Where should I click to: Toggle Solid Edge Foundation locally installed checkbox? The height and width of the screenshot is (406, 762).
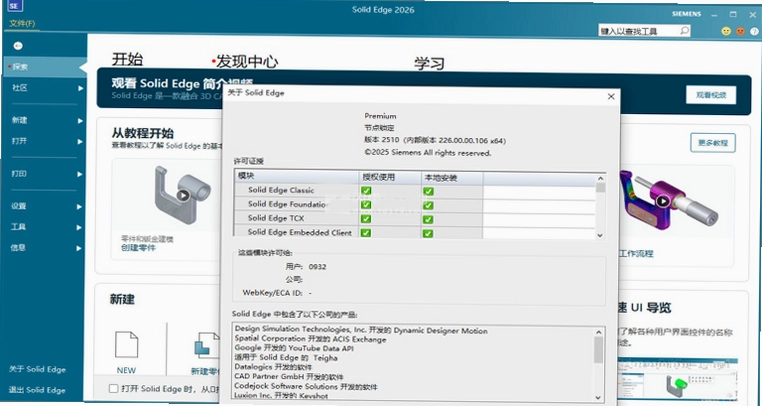(x=428, y=205)
